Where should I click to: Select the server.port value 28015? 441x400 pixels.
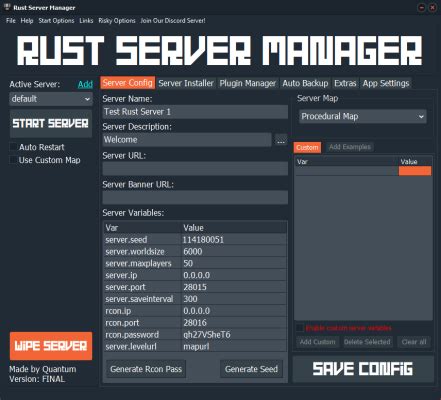click(x=234, y=287)
